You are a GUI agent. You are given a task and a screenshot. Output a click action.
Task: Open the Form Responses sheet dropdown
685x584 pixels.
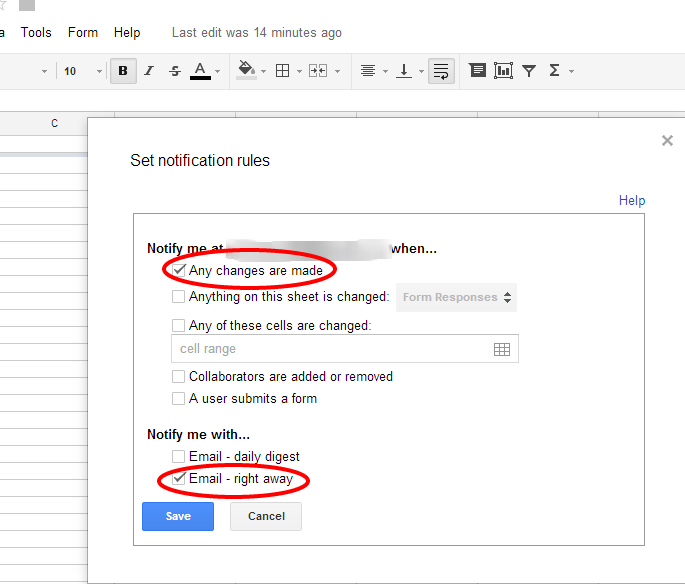tap(457, 297)
